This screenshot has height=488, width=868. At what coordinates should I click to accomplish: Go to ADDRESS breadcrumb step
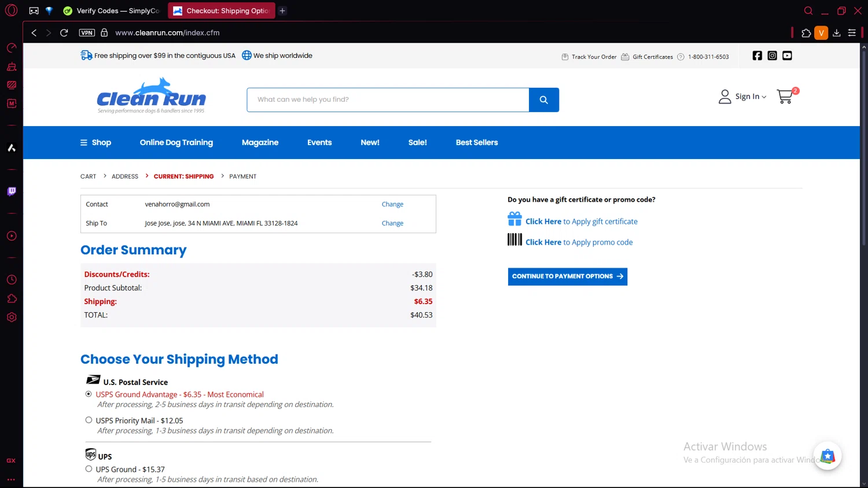coord(125,176)
